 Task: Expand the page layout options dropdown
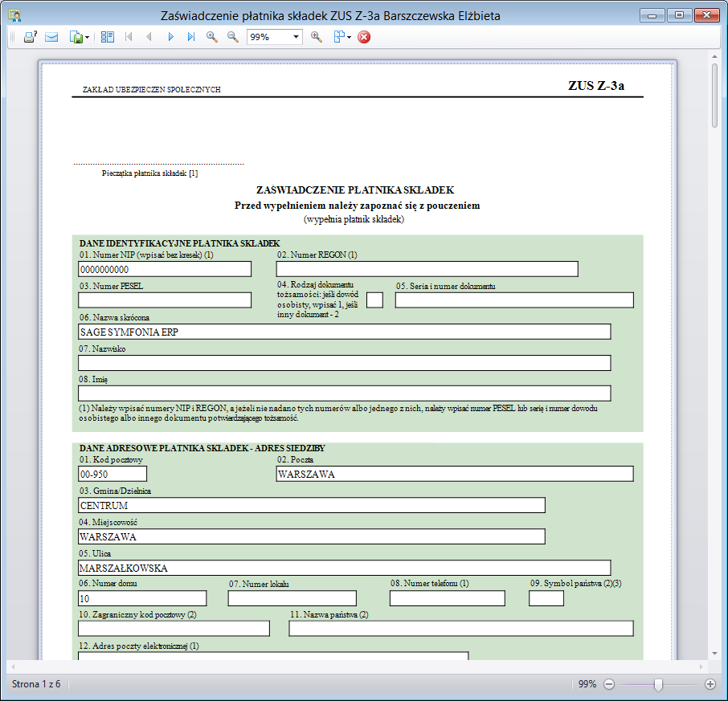pos(349,37)
